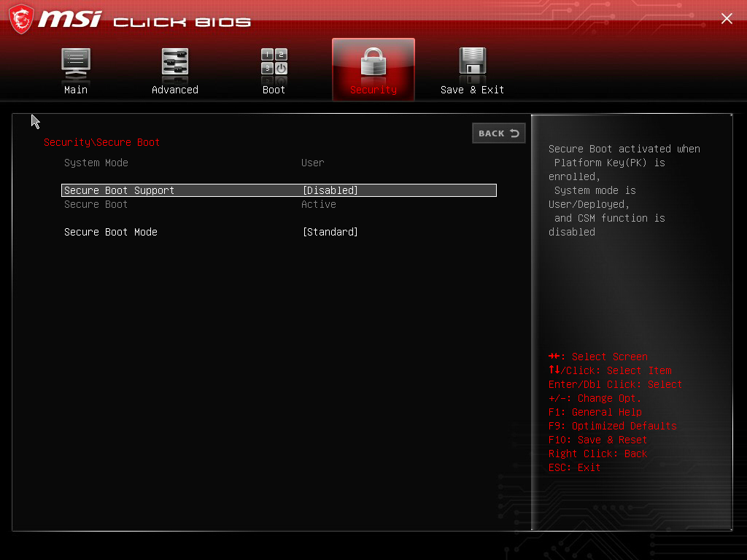Open the Secure Boot Mode [Standard] option
Image resolution: width=747 pixels, height=560 pixels.
pos(330,232)
